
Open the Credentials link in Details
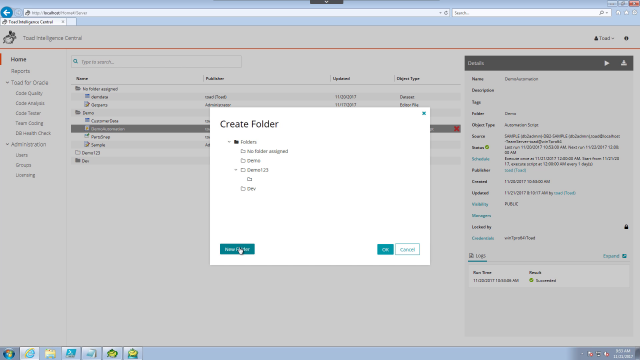[x=483, y=238]
